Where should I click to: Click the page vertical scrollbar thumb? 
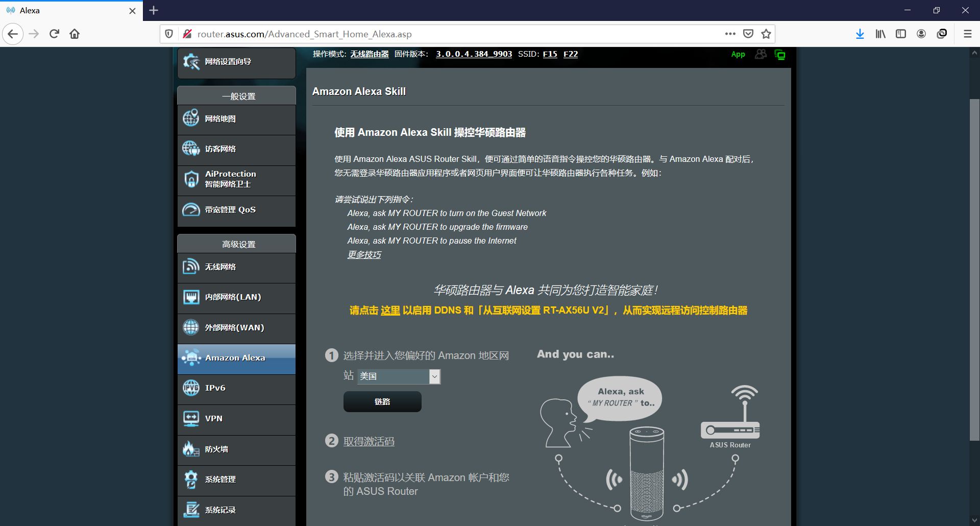[974, 269]
